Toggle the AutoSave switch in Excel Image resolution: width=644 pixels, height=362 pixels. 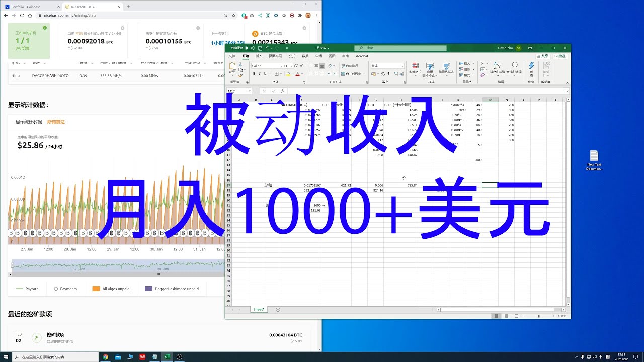249,48
